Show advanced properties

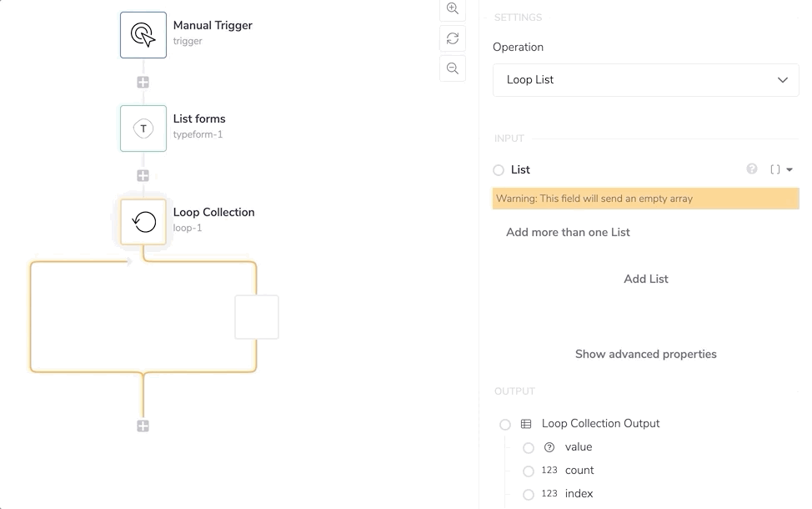[x=645, y=354]
